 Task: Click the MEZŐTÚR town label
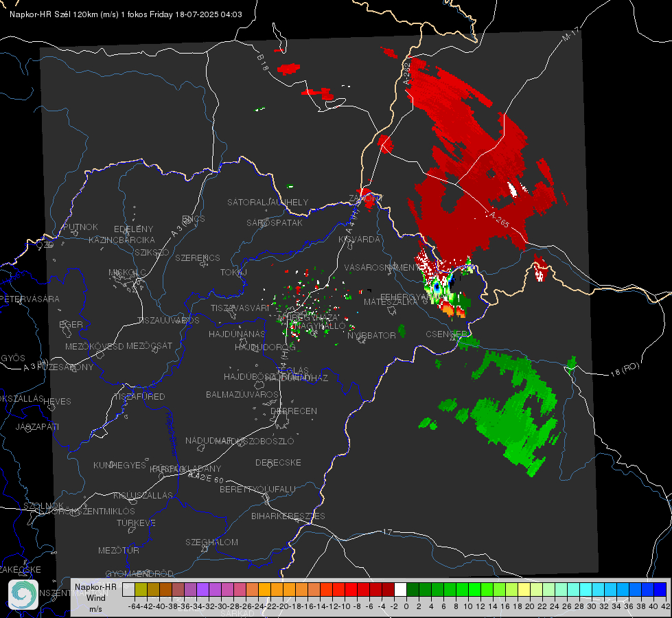click(x=119, y=550)
